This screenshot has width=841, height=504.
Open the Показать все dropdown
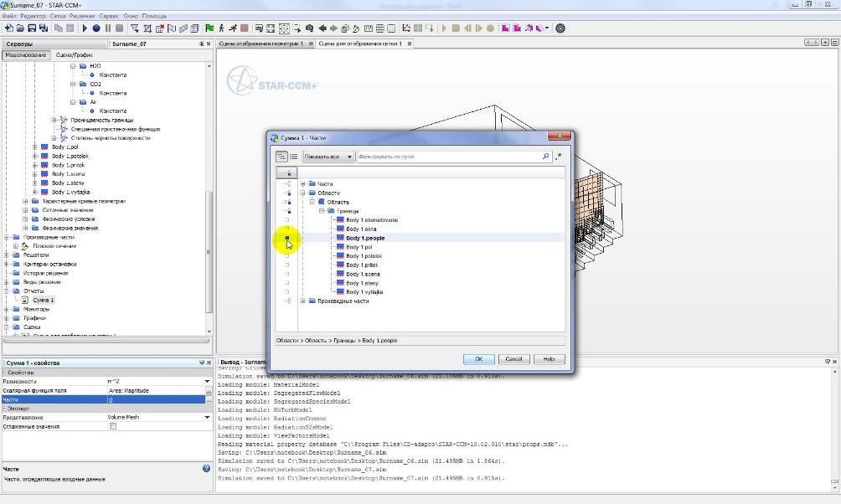[328, 157]
